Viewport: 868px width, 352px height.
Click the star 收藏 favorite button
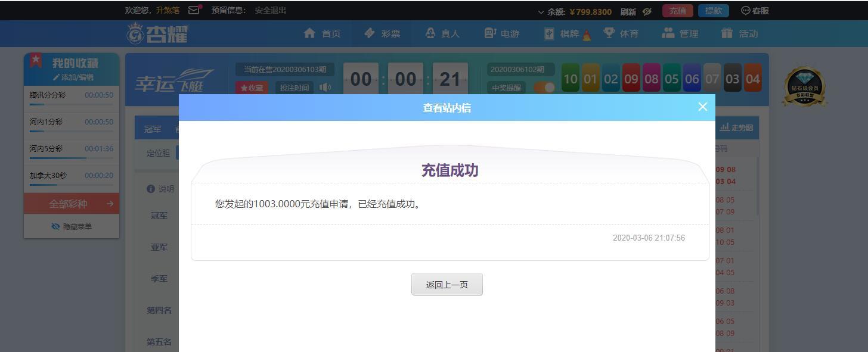(252, 88)
